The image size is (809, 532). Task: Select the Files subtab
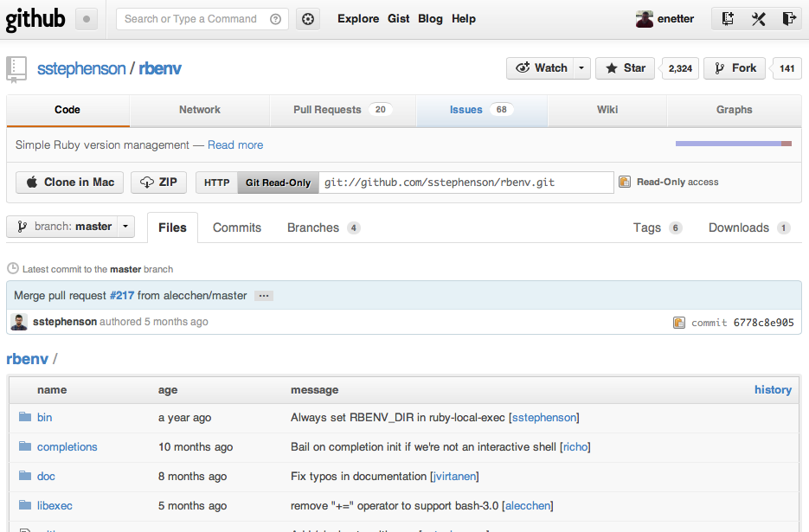(x=172, y=228)
